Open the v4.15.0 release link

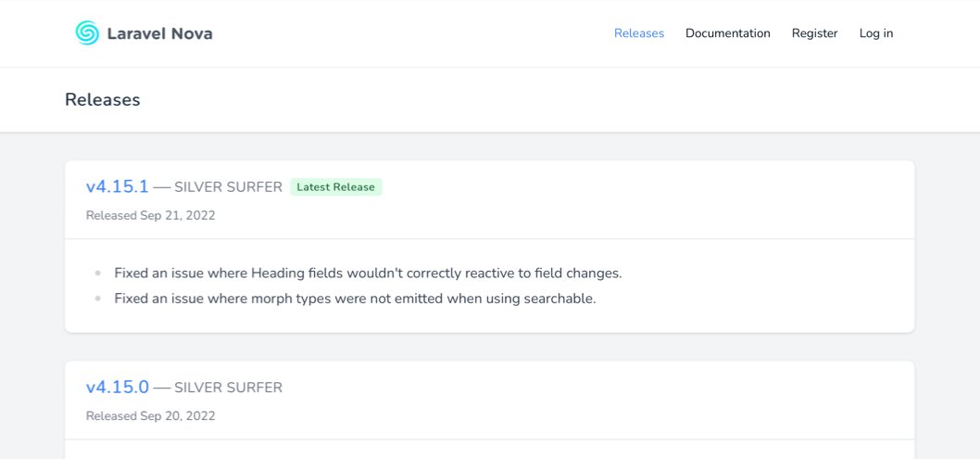[118, 387]
